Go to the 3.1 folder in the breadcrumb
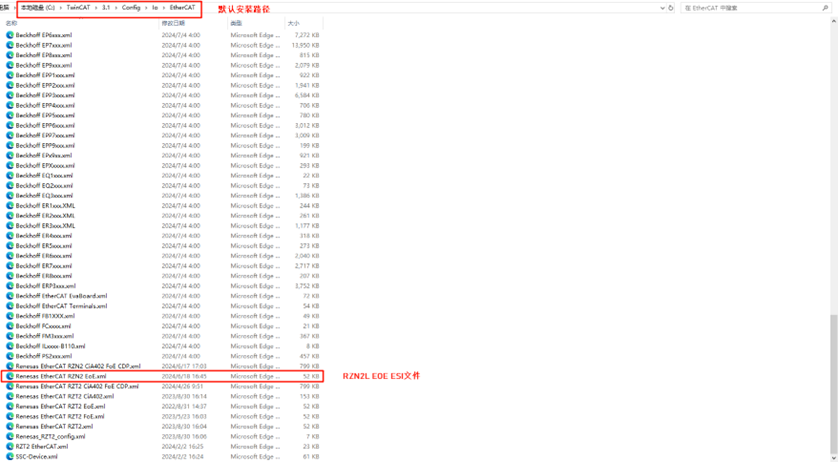 106,8
